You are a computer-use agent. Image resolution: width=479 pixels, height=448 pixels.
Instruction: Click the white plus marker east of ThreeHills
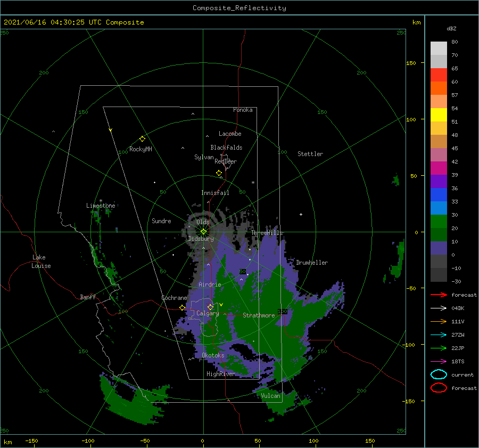tap(301, 214)
